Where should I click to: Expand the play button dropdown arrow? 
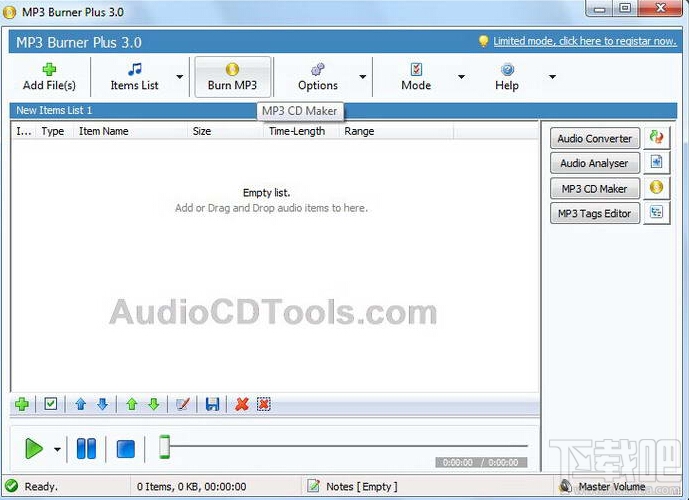pyautogui.click(x=57, y=449)
